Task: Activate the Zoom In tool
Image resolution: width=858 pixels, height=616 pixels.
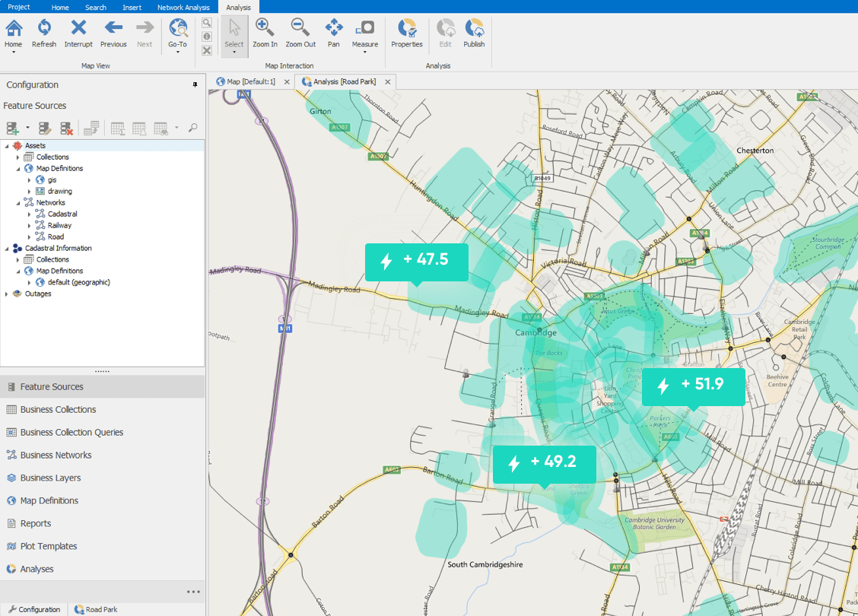Action: [x=265, y=33]
